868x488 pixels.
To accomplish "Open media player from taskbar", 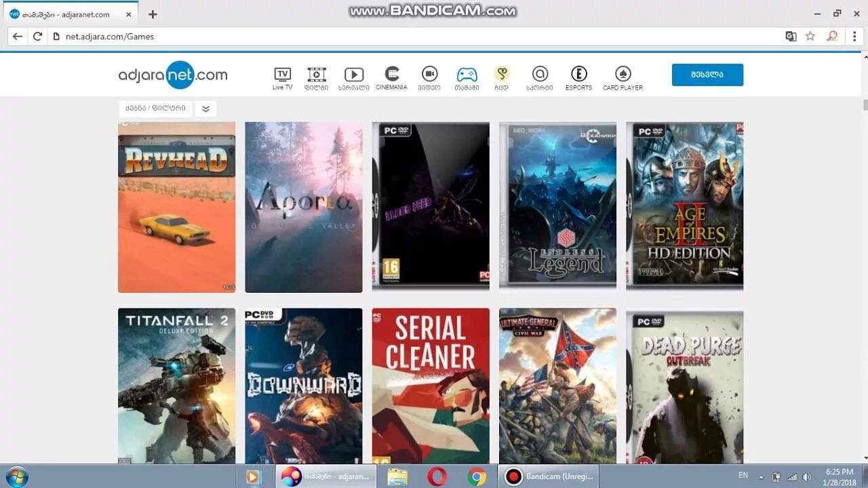I will (253, 477).
